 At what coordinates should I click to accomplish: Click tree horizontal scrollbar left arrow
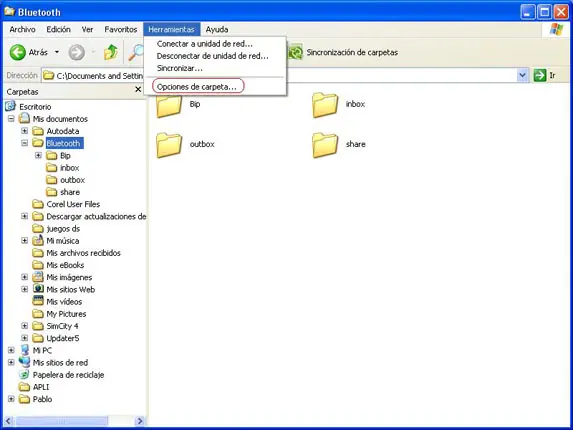[x=9, y=421]
